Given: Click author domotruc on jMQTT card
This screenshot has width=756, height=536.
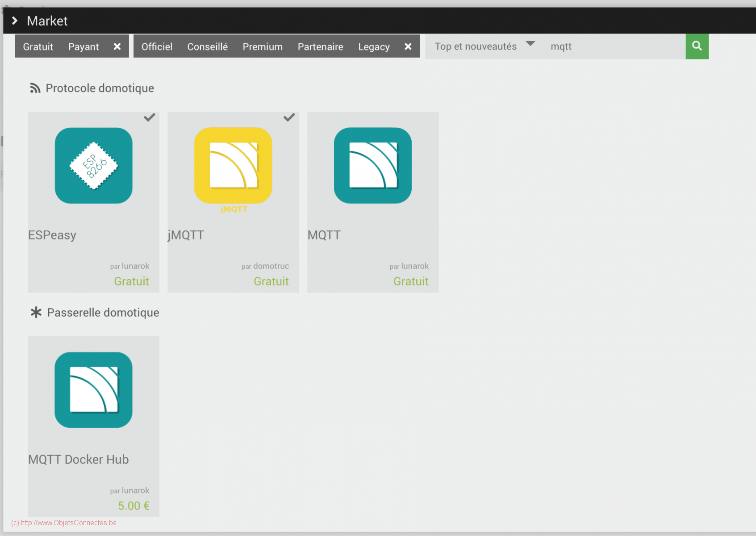Looking at the screenshot, I should (271, 266).
